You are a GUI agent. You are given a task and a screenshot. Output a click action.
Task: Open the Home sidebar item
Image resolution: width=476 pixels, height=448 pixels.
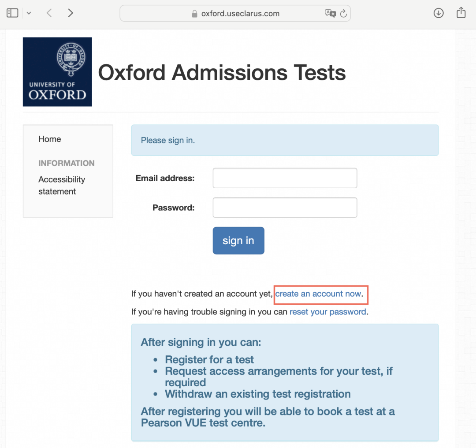tap(50, 139)
